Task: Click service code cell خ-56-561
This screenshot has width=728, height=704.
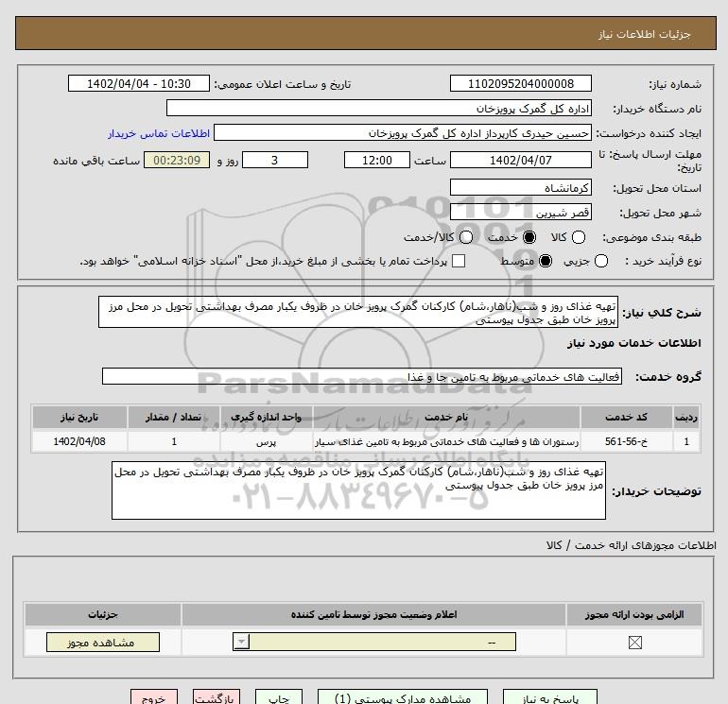Action: pos(626,441)
